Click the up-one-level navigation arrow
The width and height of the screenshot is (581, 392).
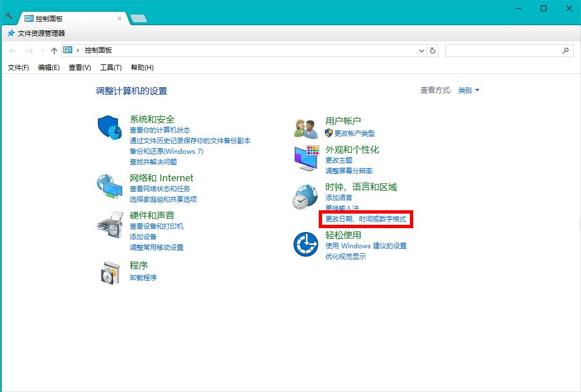click(x=54, y=50)
